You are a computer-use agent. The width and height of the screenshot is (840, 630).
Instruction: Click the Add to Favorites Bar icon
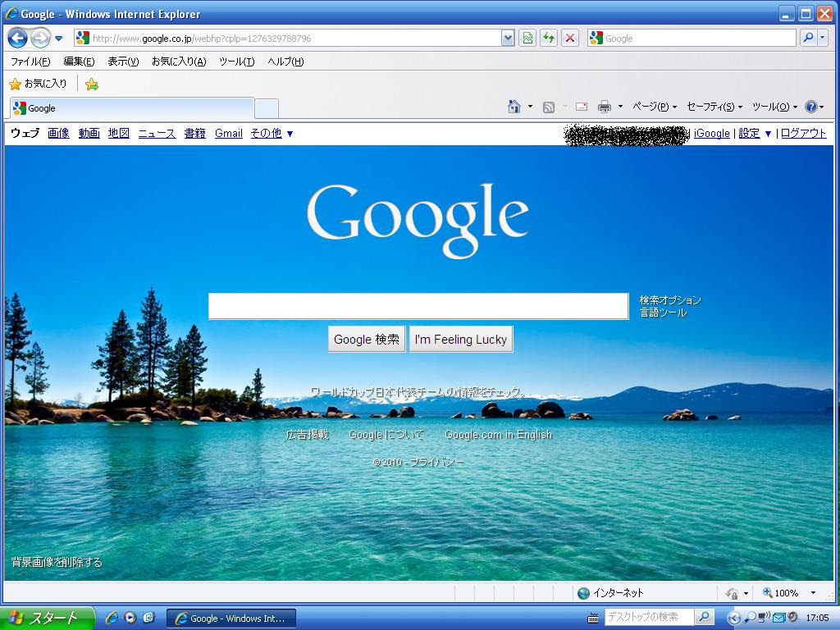tap(92, 84)
